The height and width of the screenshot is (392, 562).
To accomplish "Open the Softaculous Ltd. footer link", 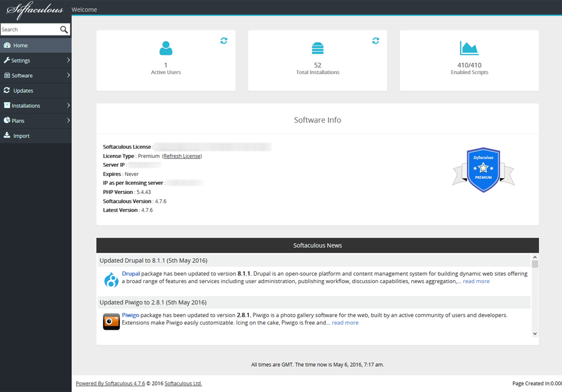I will point(183,384).
